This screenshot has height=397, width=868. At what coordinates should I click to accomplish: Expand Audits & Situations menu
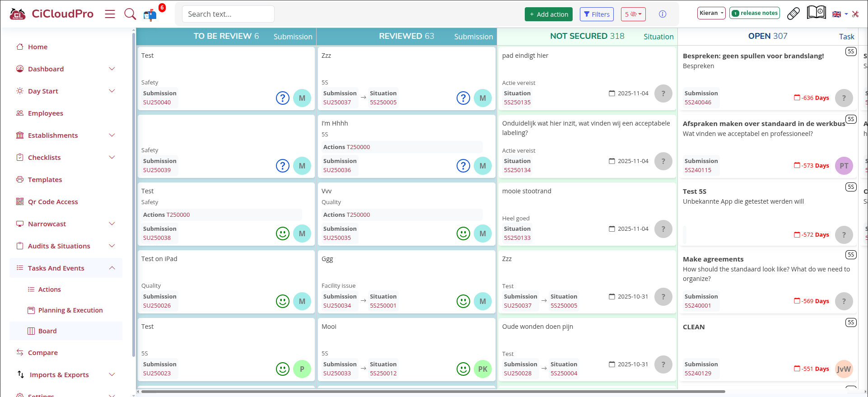pos(66,246)
